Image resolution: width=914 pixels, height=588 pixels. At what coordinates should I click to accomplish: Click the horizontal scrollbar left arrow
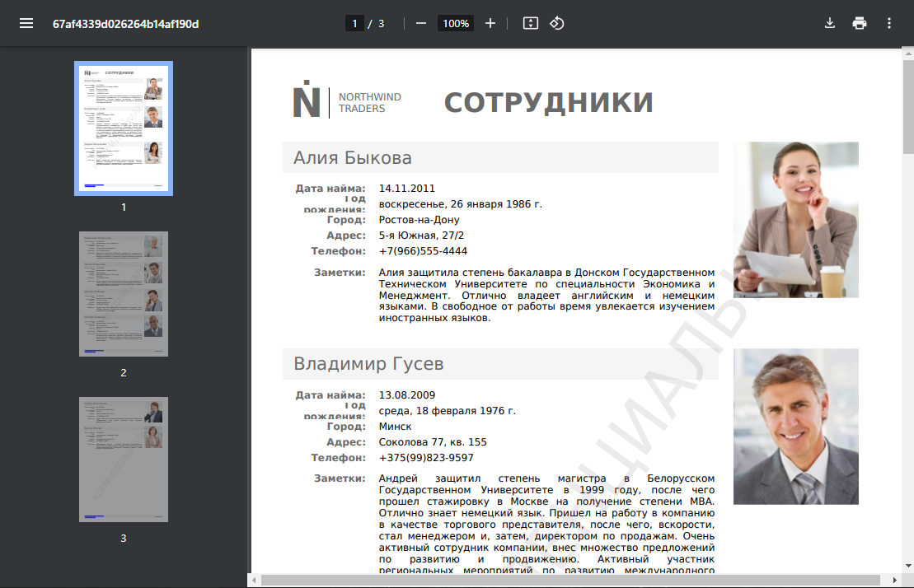[254, 581]
